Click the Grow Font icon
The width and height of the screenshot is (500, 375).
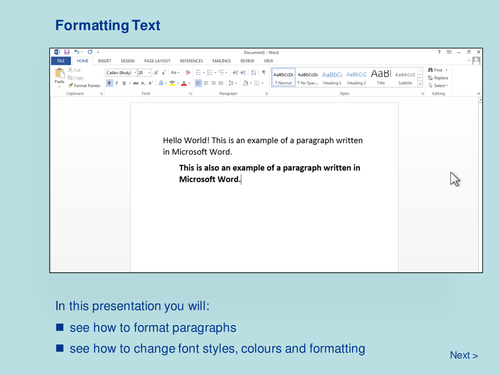[156, 72]
